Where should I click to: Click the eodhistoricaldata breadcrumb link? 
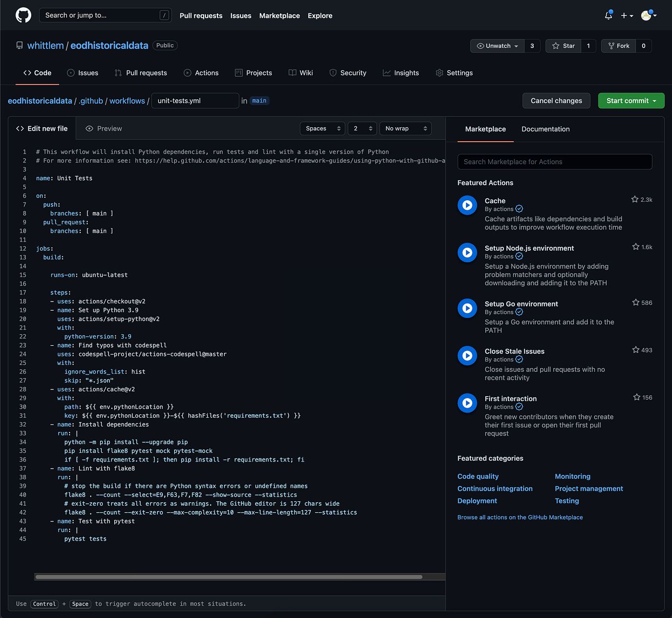pyautogui.click(x=40, y=101)
